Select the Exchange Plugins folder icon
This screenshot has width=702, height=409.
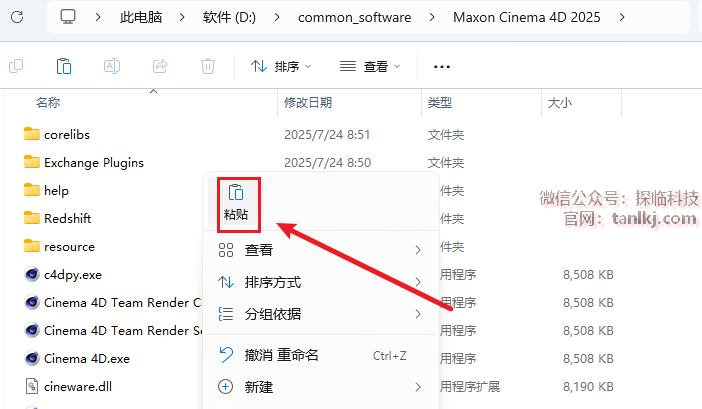[32, 162]
